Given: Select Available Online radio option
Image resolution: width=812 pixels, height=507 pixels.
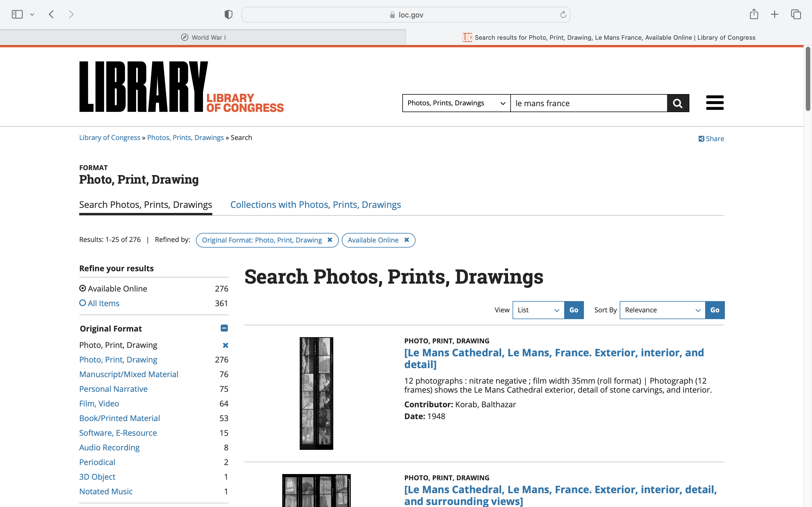Looking at the screenshot, I should 83,288.
